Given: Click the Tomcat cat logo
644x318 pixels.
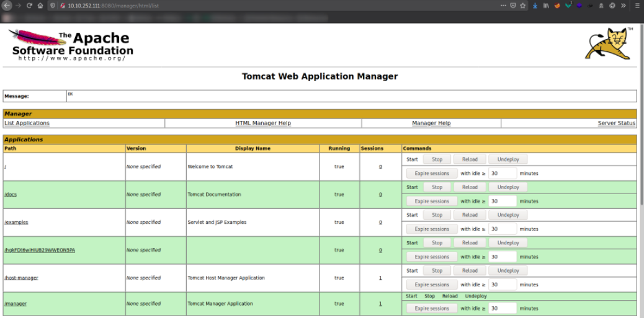Looking at the screenshot, I should point(609,43).
